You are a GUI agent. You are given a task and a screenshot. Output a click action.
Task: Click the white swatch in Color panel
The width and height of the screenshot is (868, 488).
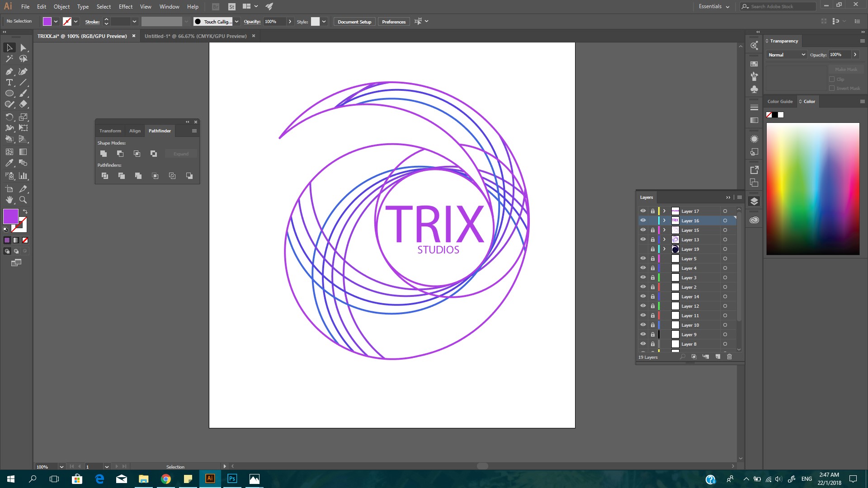coord(781,115)
